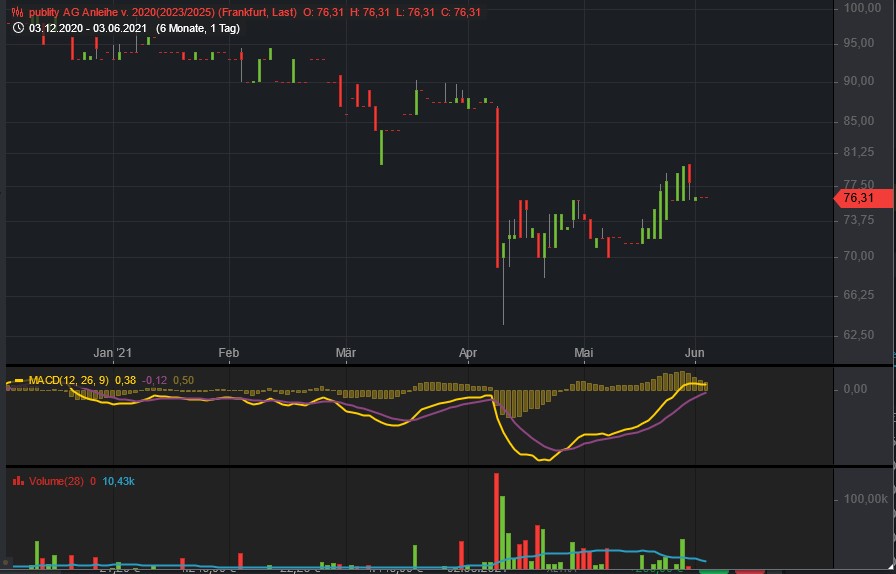This screenshot has height=574, width=896.
Task: Click the "Jun" time axis label
Action: pyautogui.click(x=695, y=353)
